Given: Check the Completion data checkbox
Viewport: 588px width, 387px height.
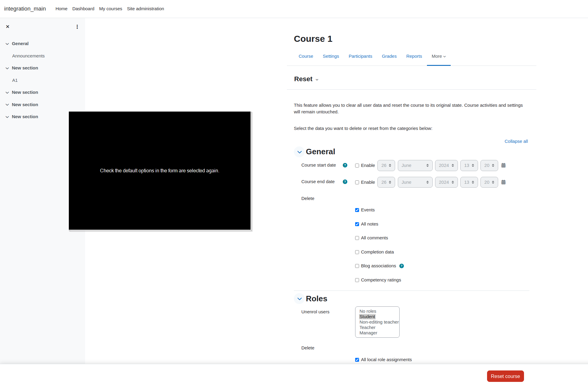Looking at the screenshot, I should pos(357,252).
